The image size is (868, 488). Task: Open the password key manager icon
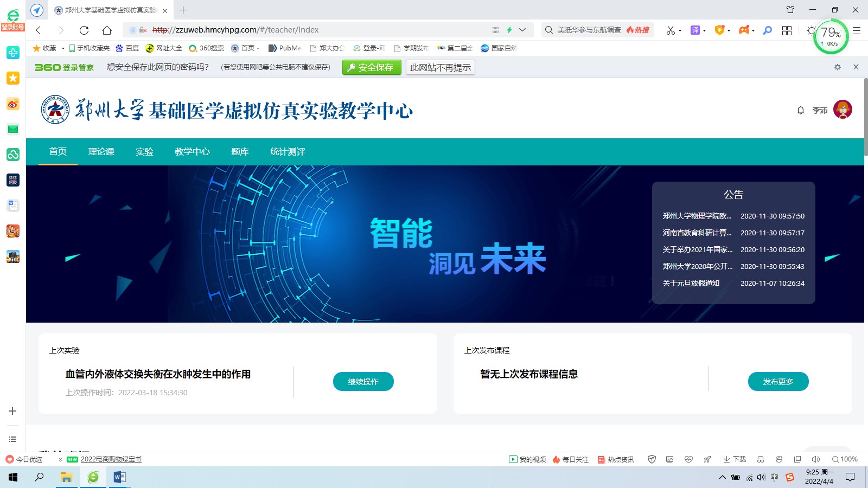pyautogui.click(x=767, y=30)
